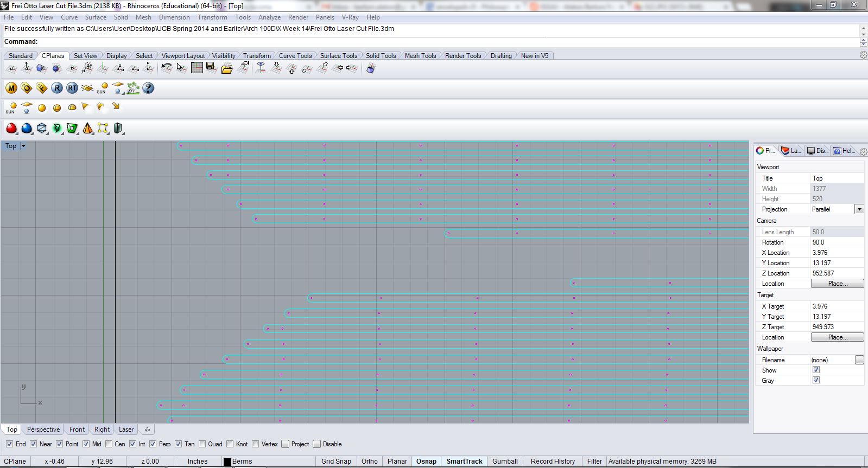Start V-Ray RT render icon
This screenshot has width=868, height=468.
(x=72, y=88)
